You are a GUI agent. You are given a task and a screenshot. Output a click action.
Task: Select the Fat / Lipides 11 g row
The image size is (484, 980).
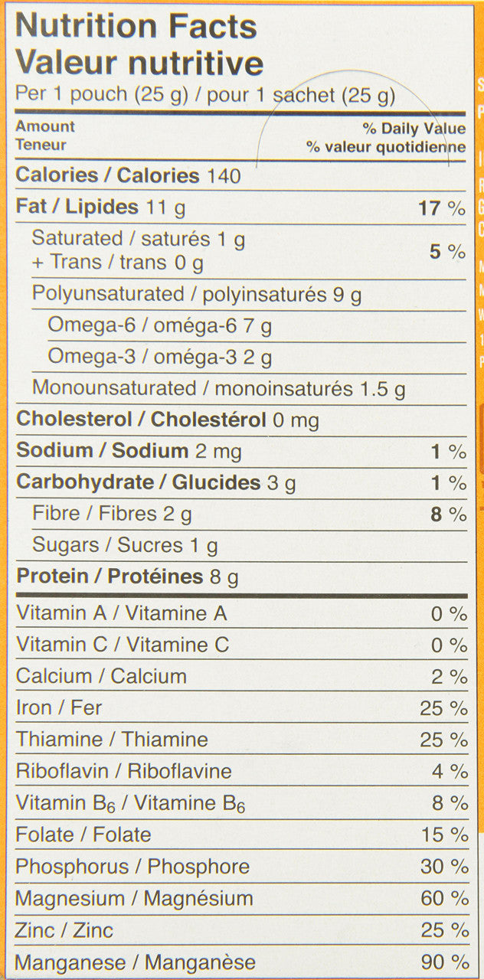pyautogui.click(x=101, y=207)
